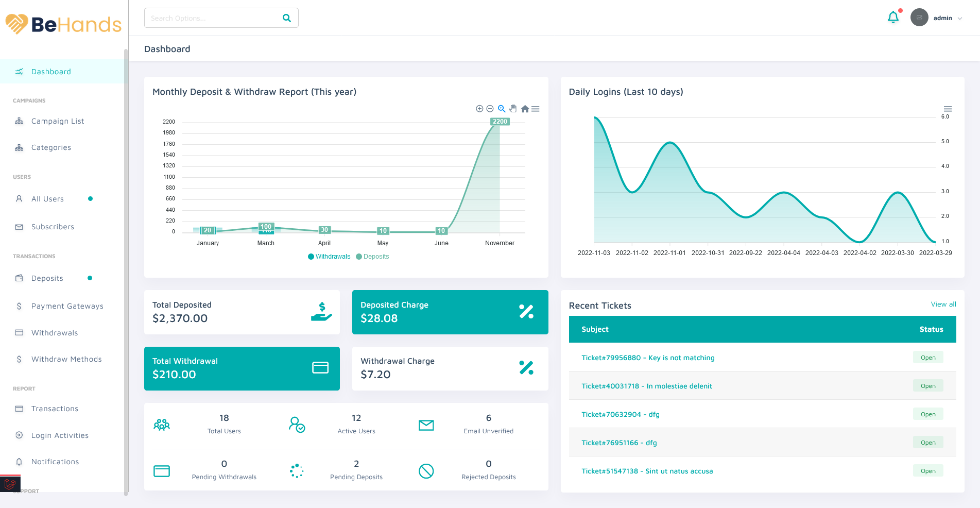
Task: Click the Dashboard page heading
Action: pyautogui.click(x=167, y=49)
